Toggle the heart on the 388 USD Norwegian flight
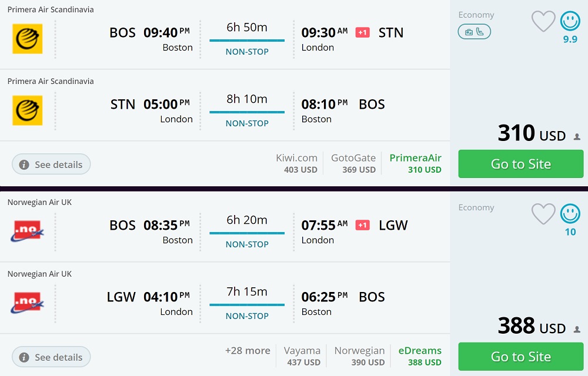Image resolution: width=588 pixels, height=376 pixels. pyautogui.click(x=543, y=214)
